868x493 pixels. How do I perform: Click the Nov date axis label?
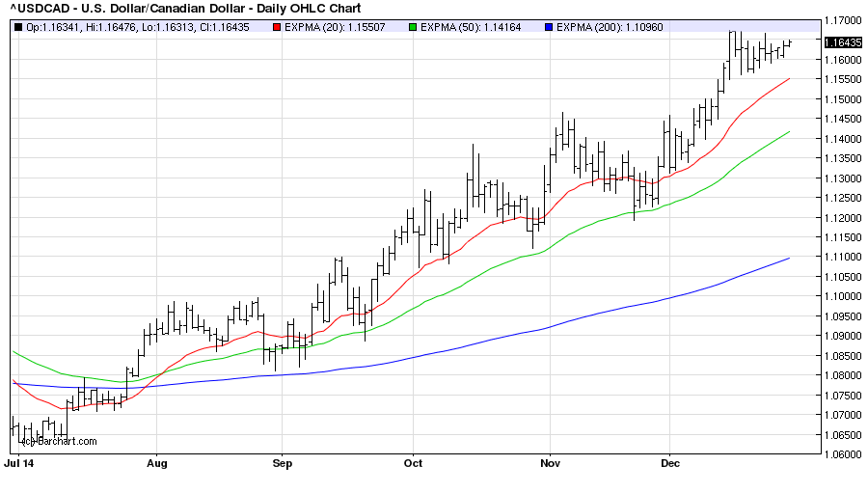551,463
